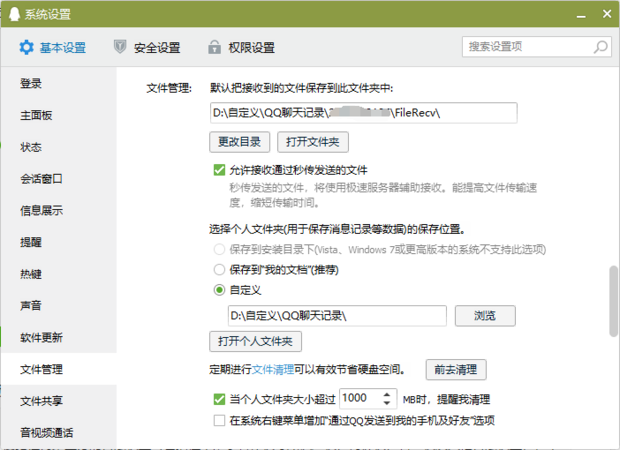Select the 自定义 radio option

(x=219, y=290)
